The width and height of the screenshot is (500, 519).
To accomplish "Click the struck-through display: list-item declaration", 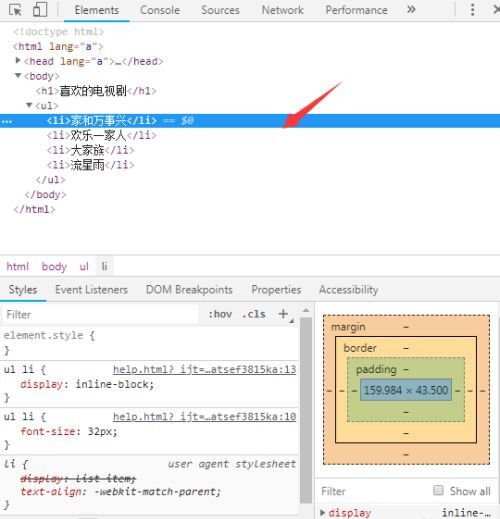I will click(x=78, y=479).
